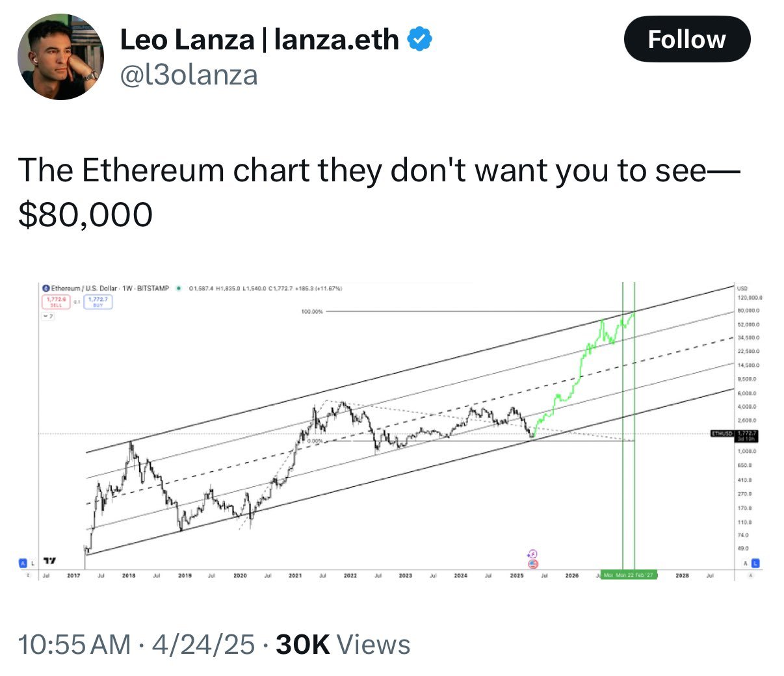Viewport: 784px width, 676px height.
Task: Click the blue verified badge
Action: 419,40
